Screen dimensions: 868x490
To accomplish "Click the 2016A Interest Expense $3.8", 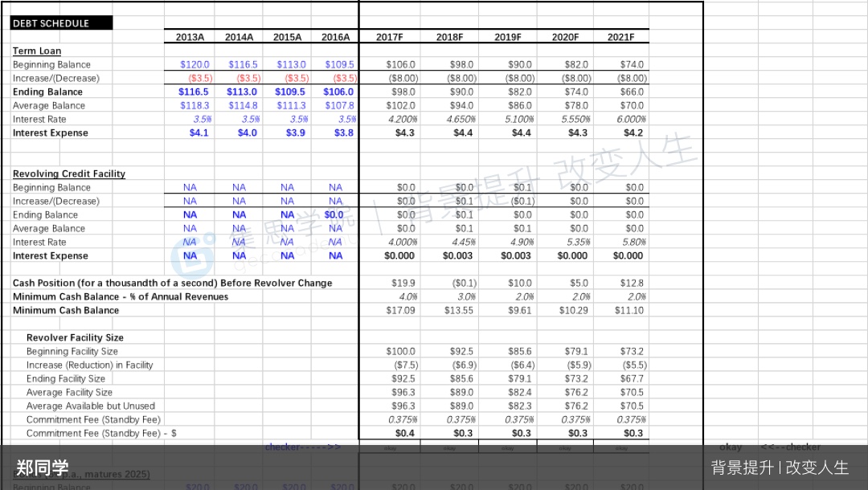I will point(344,133).
